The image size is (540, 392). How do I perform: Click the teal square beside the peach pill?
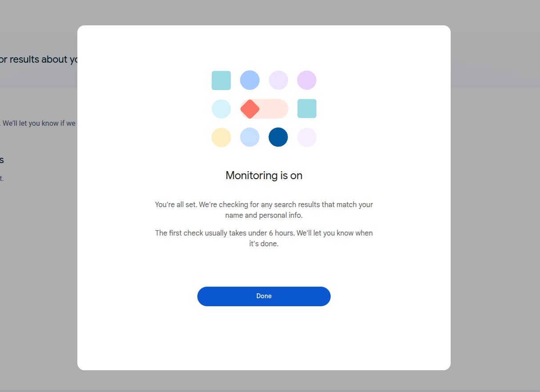307,109
